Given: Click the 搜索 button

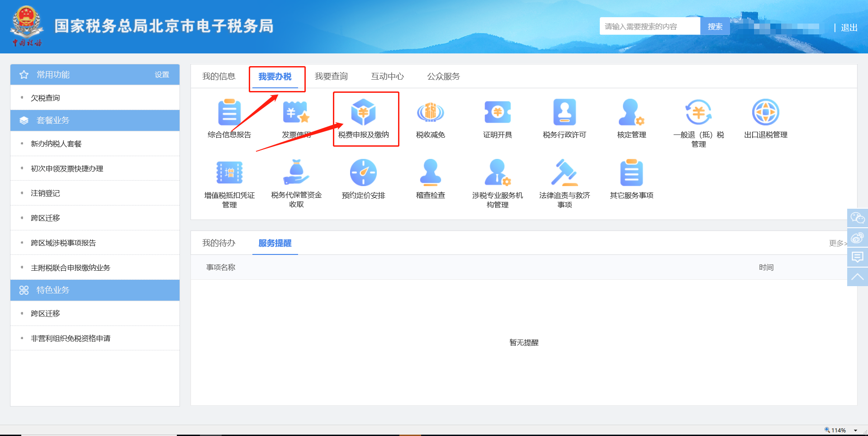Looking at the screenshot, I should (x=715, y=26).
